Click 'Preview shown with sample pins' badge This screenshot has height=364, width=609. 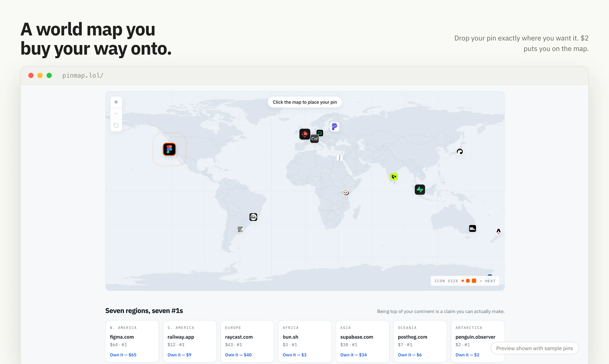tap(534, 348)
